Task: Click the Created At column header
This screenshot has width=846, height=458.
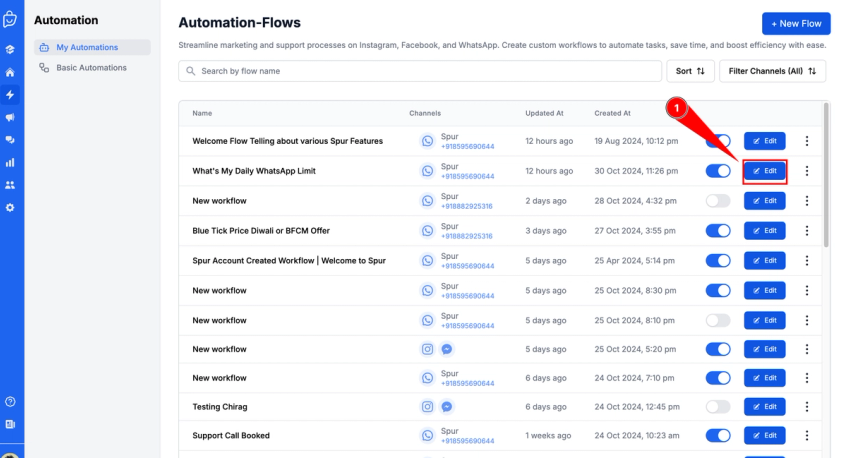Action: [x=612, y=113]
